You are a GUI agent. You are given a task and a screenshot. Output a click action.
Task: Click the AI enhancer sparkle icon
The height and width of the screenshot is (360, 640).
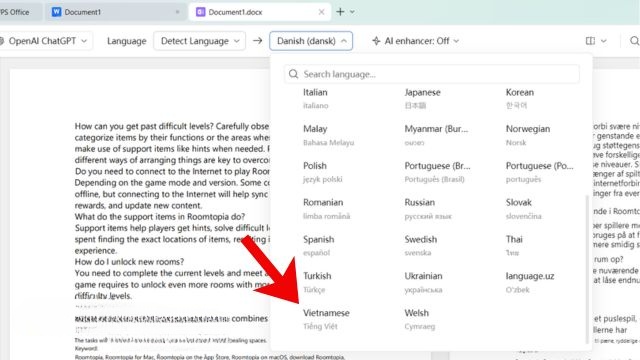coord(376,41)
